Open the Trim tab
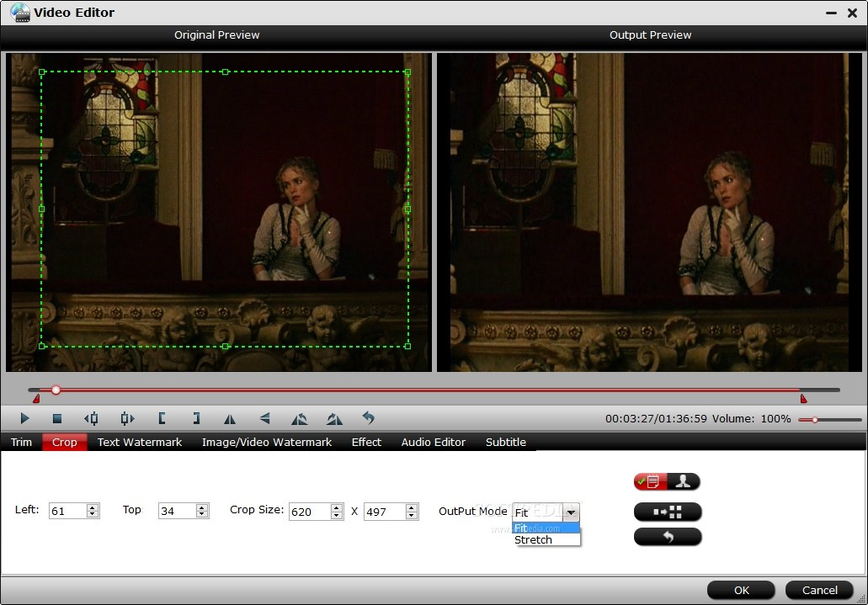Screen dimensions: 868x605 pyautogui.click(x=22, y=442)
